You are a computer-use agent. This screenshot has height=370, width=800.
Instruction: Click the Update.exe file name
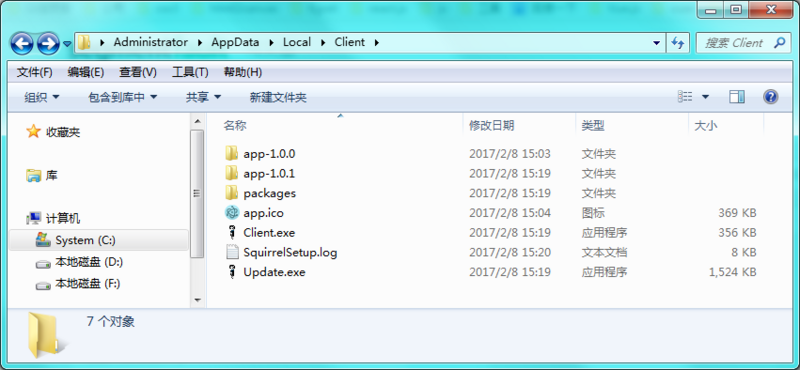point(274,273)
